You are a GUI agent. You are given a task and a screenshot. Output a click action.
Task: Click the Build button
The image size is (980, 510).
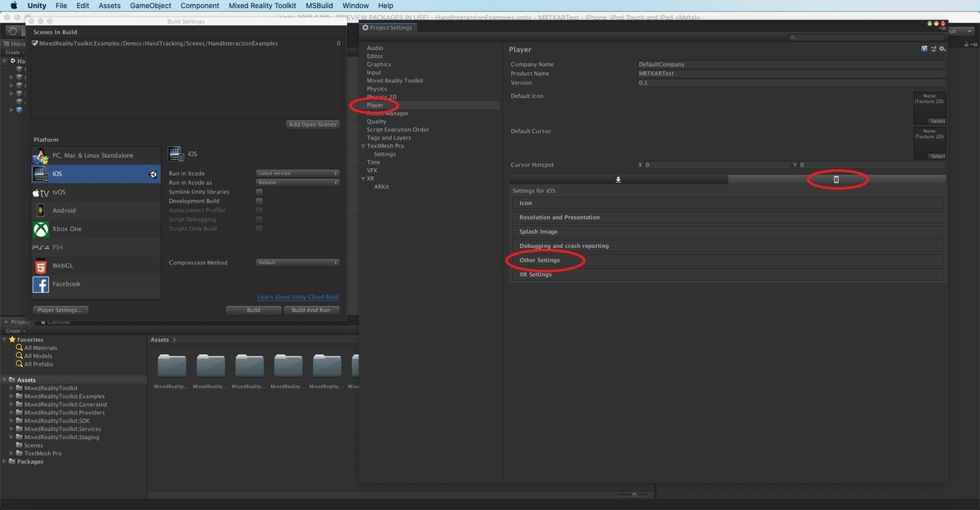coord(253,310)
